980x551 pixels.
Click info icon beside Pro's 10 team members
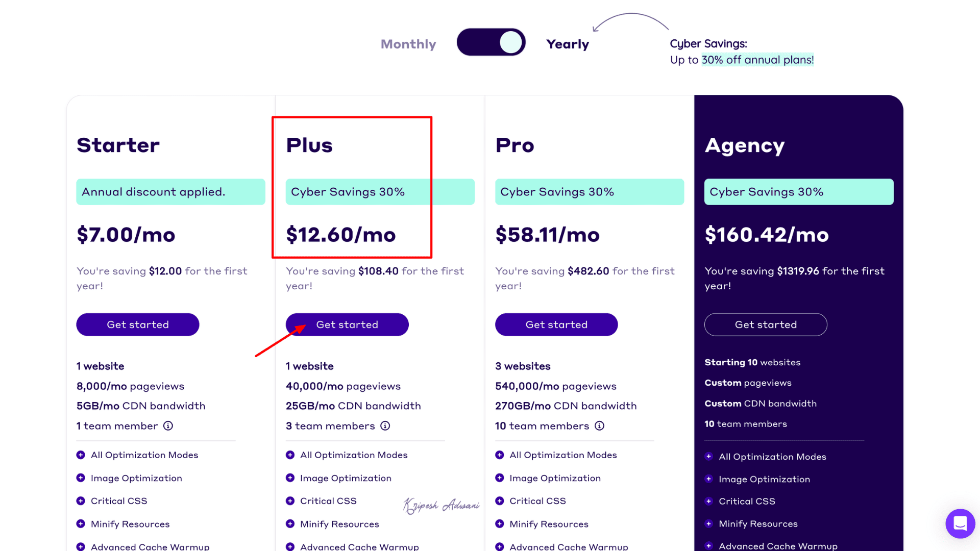[600, 426]
